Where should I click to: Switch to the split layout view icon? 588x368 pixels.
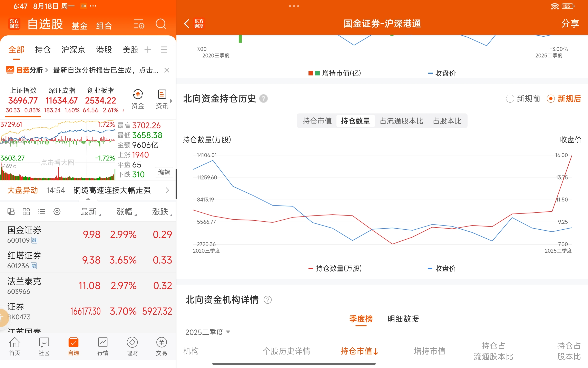coord(11,212)
